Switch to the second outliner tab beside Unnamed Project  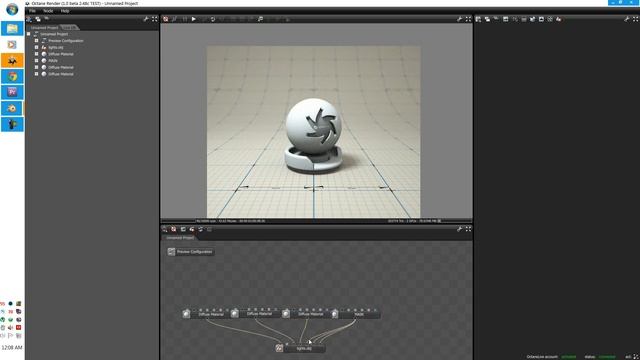click(69, 28)
